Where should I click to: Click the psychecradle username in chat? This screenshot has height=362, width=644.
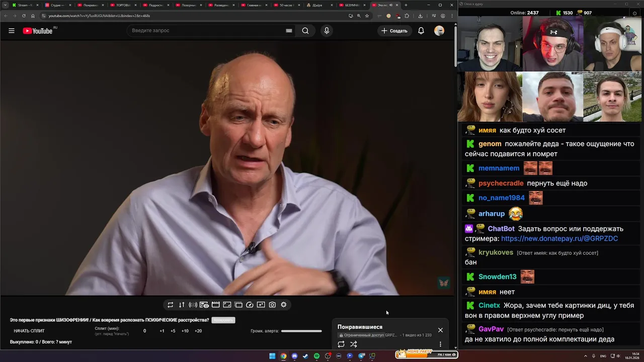click(501, 183)
